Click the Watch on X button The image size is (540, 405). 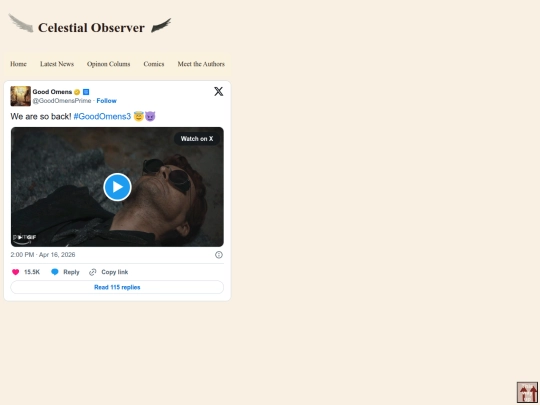pyautogui.click(x=197, y=139)
